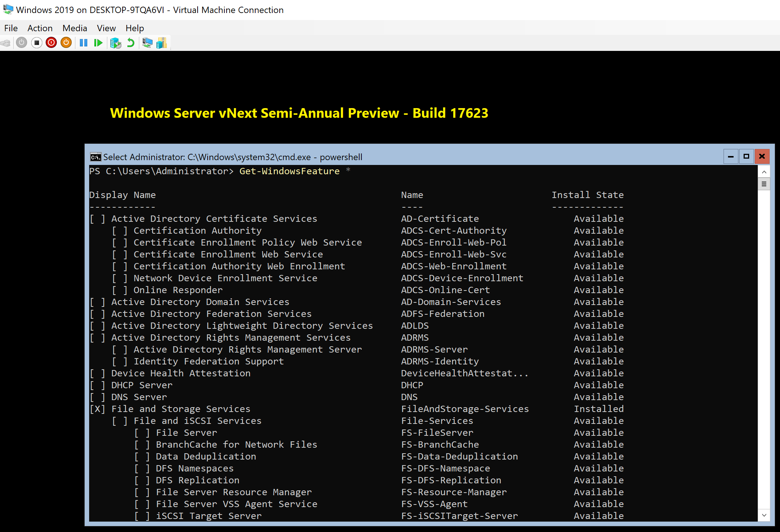Click the green Reset play icon
This screenshot has width=780, height=532.
tap(98, 43)
